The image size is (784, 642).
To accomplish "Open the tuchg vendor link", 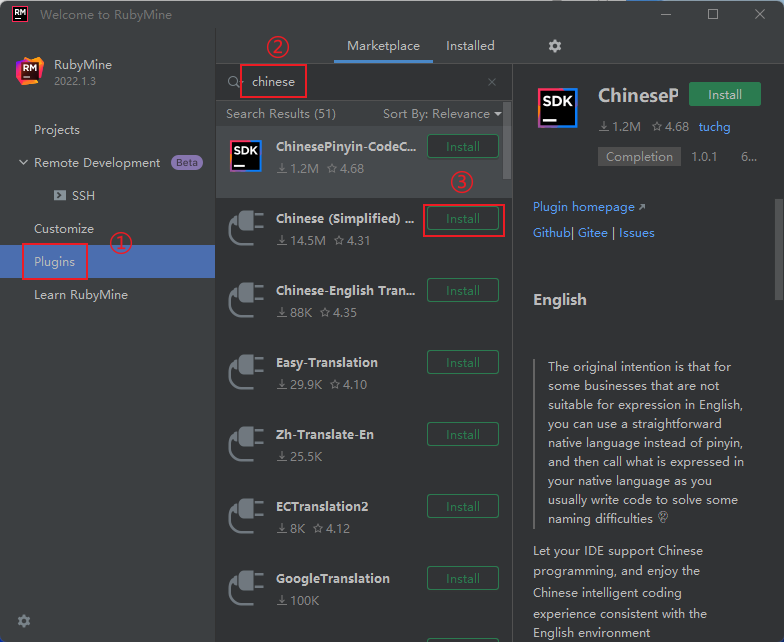I will pyautogui.click(x=714, y=127).
